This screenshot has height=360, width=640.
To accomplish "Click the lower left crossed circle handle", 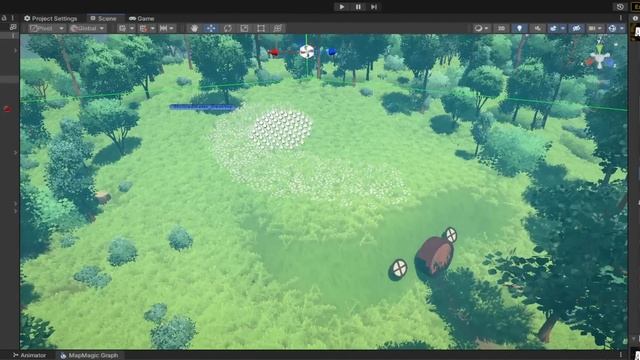I will (399, 269).
